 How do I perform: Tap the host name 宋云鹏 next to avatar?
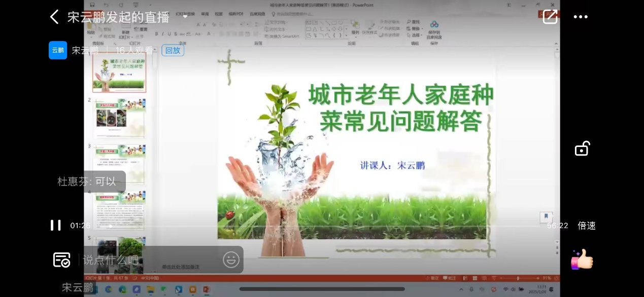coord(85,50)
